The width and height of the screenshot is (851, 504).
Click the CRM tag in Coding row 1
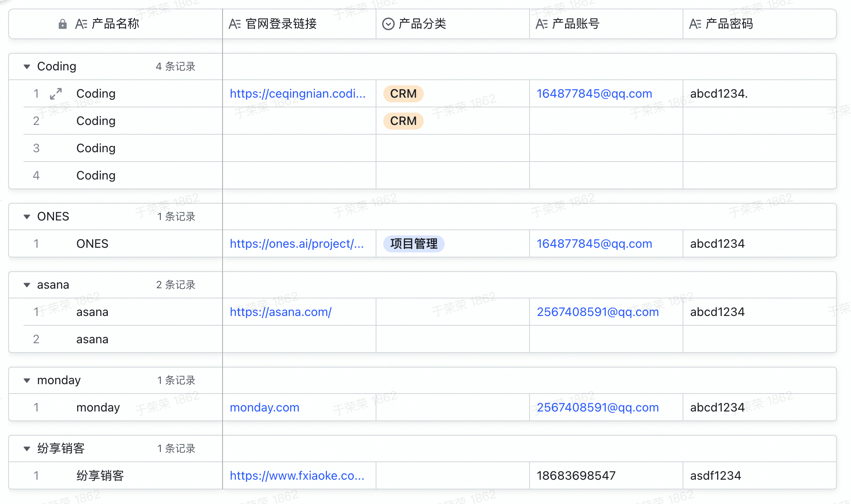point(403,94)
